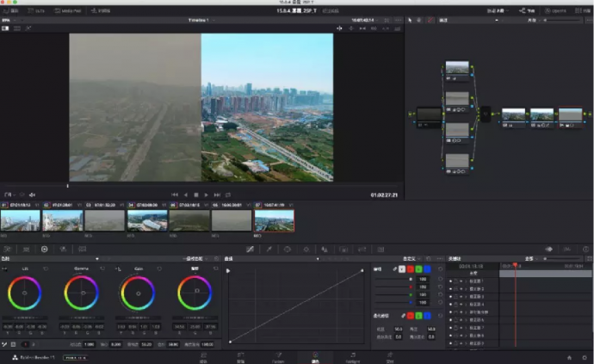The width and height of the screenshot is (594, 364).
Task: Open the color wheels mode dropdown
Action: coord(195,259)
